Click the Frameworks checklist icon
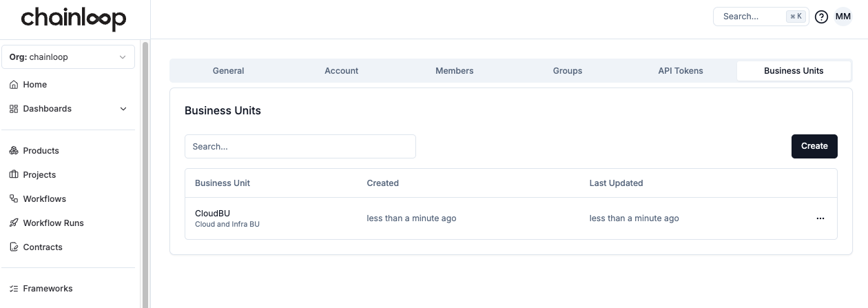 coord(14,289)
